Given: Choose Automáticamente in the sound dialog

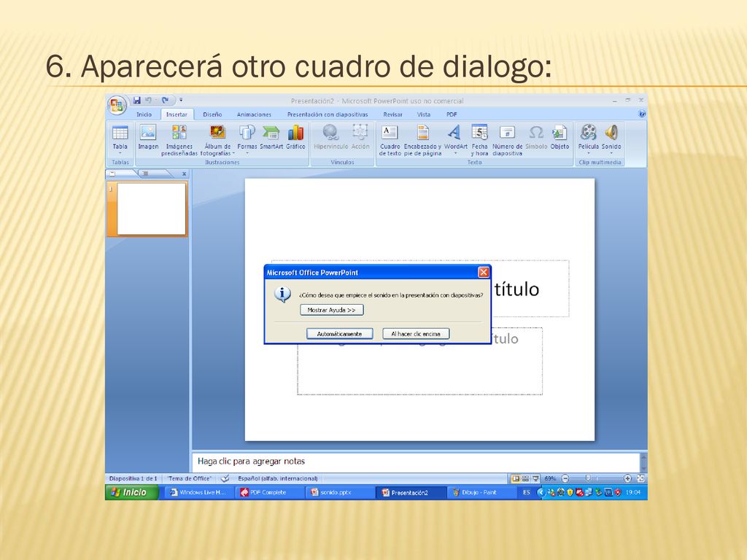Looking at the screenshot, I should pos(339,334).
